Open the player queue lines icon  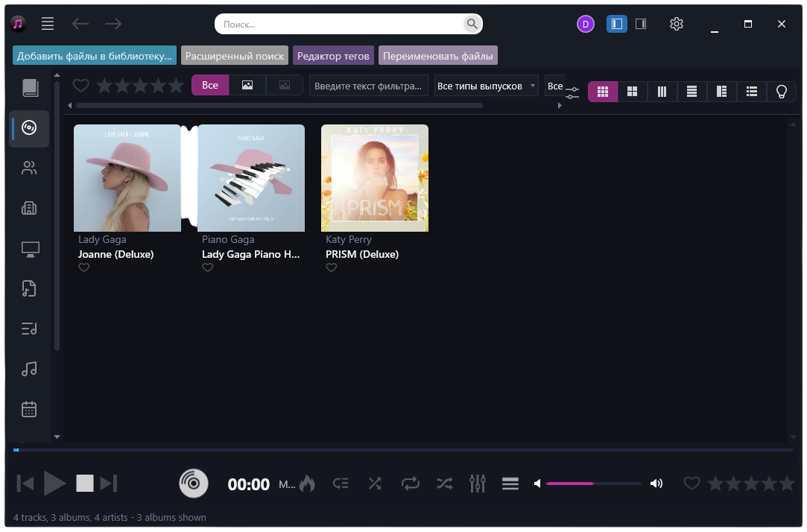[510, 484]
